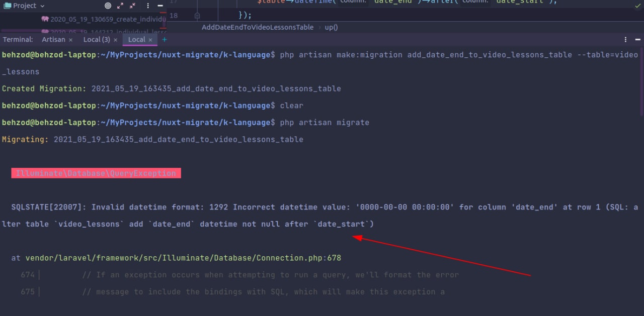Click the Created Migration output line
The image size is (644, 316).
point(172,88)
